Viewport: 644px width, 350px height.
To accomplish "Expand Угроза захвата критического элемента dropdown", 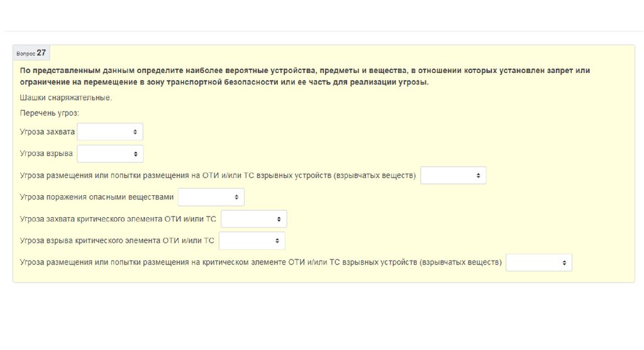I will tap(253, 219).
